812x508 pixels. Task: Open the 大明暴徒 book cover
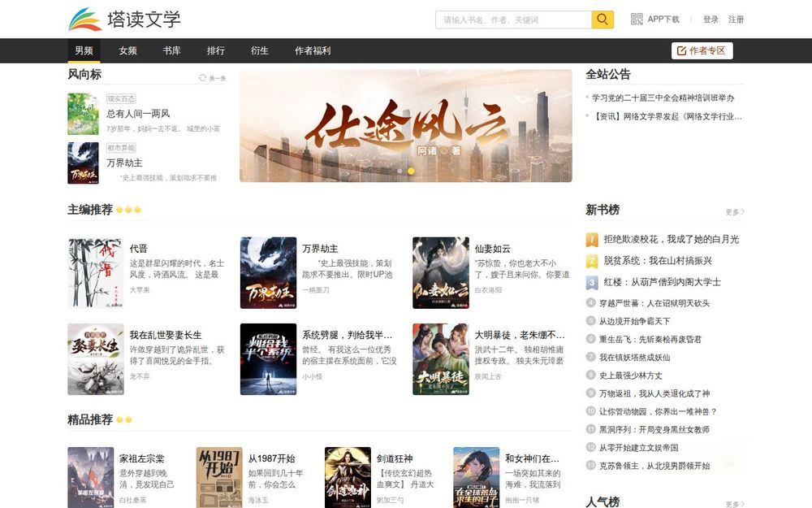pyautogui.click(x=441, y=359)
